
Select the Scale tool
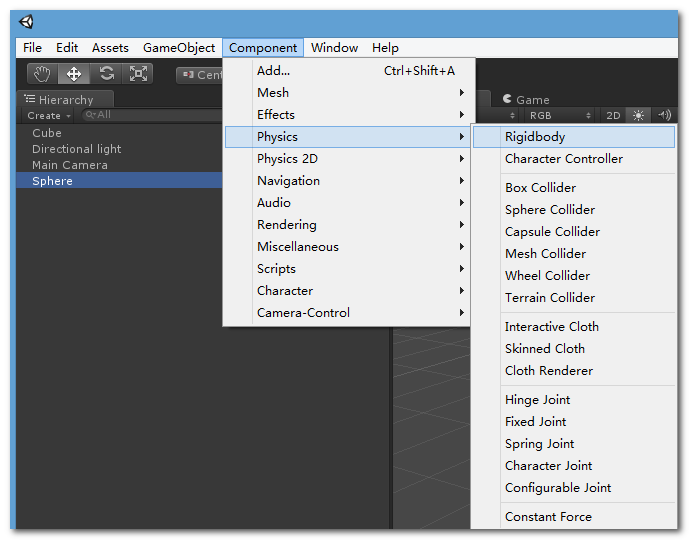(138, 73)
